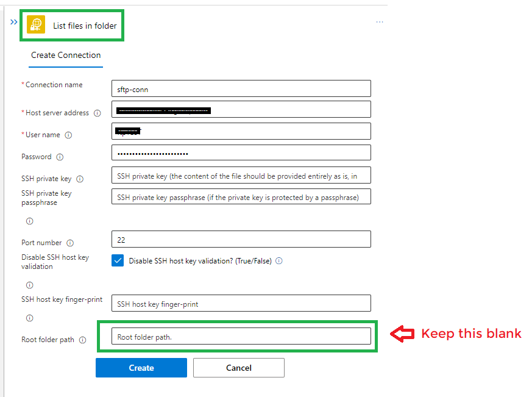Show info icon next to Root folder path
Viewport: 532px width, 397px height.
(x=83, y=340)
